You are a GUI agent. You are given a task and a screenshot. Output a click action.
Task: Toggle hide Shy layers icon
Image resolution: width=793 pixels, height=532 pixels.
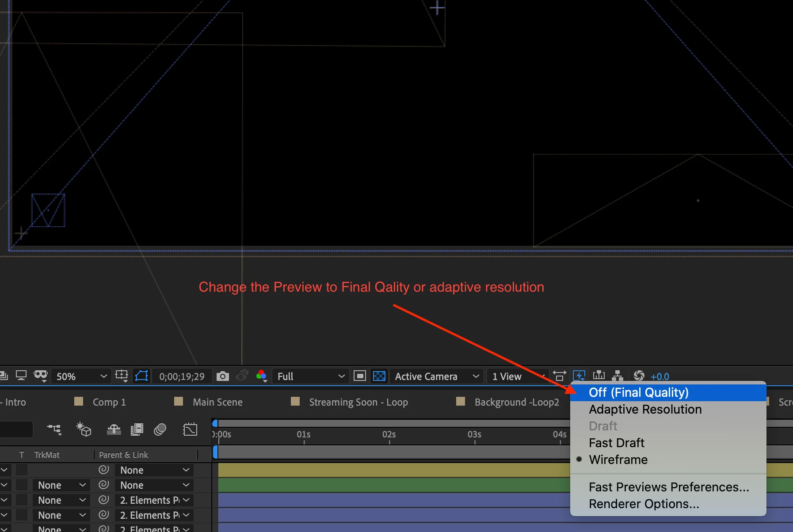pos(114,429)
